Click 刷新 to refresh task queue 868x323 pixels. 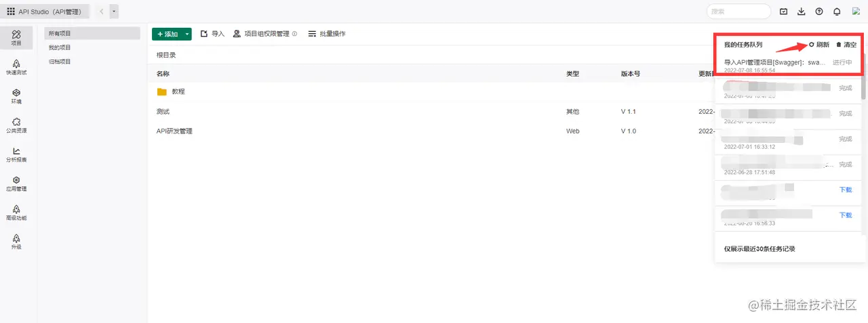(x=818, y=45)
